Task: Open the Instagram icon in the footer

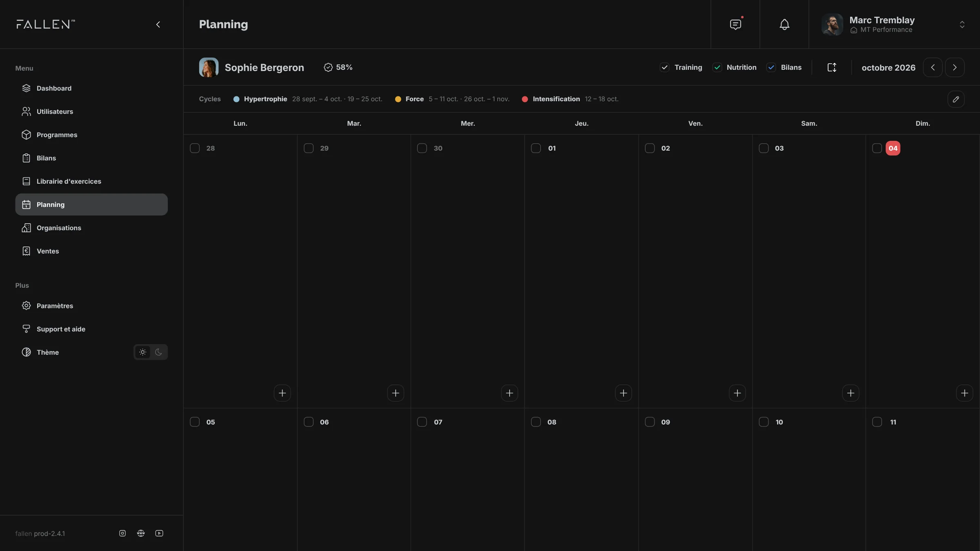Action: tap(122, 533)
